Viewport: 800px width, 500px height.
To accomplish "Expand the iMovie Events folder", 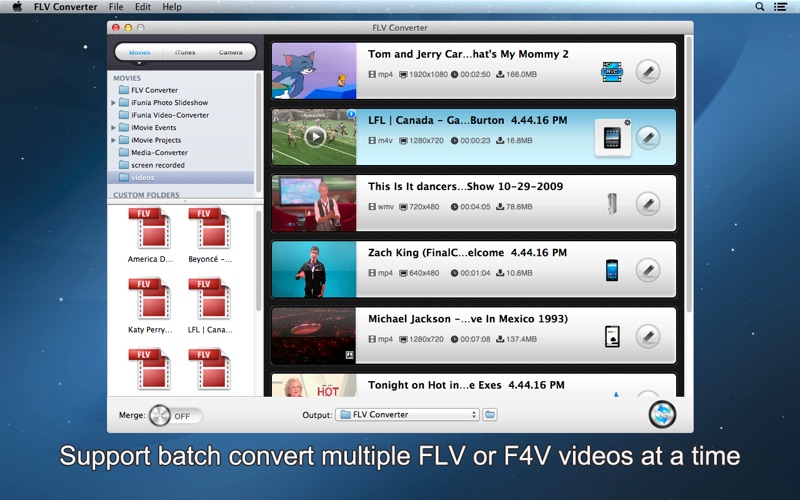I will pos(113,128).
